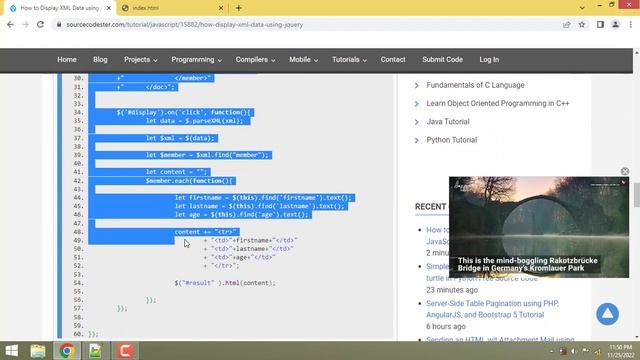
Task: Show hidden system tray icons
Action: (x=551, y=351)
